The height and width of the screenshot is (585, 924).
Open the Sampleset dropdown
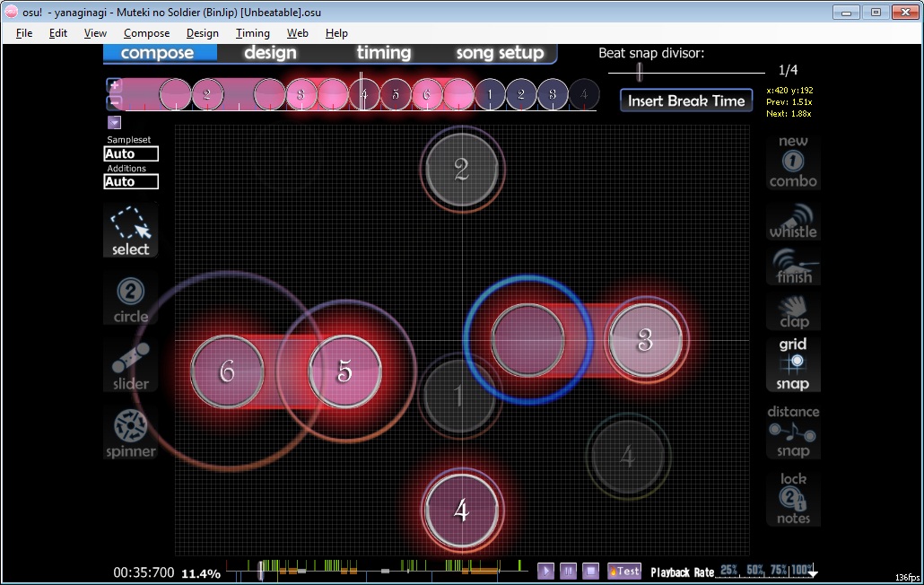coord(131,153)
